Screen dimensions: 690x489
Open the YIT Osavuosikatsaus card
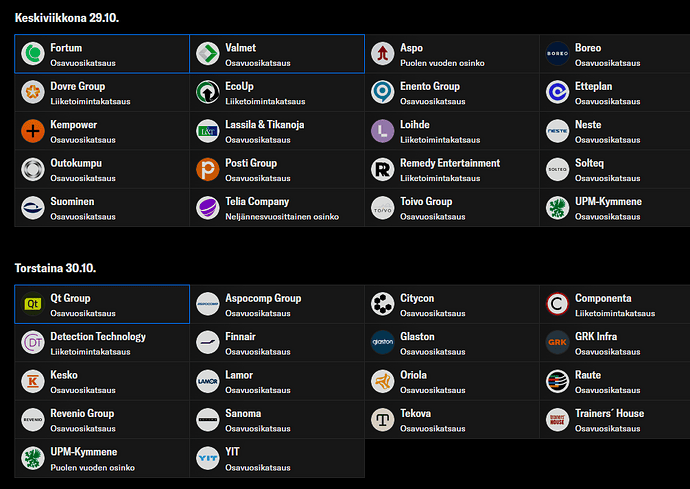277,458
